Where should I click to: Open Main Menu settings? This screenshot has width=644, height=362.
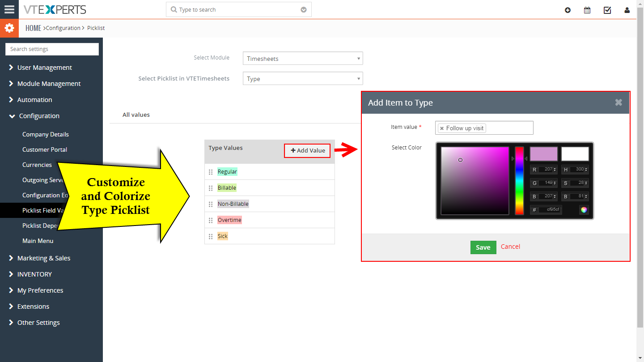[x=38, y=241]
